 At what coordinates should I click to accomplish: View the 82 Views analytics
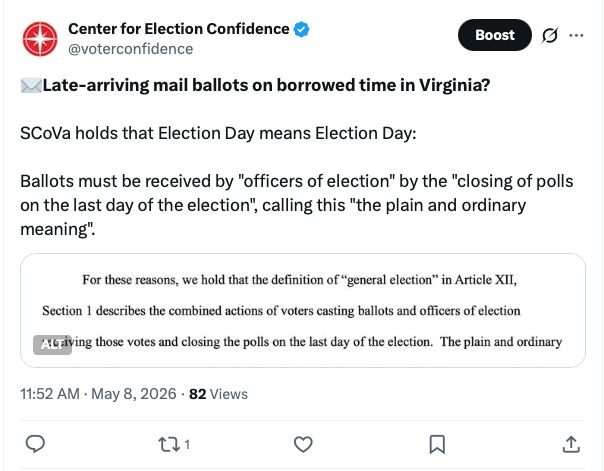click(x=218, y=394)
